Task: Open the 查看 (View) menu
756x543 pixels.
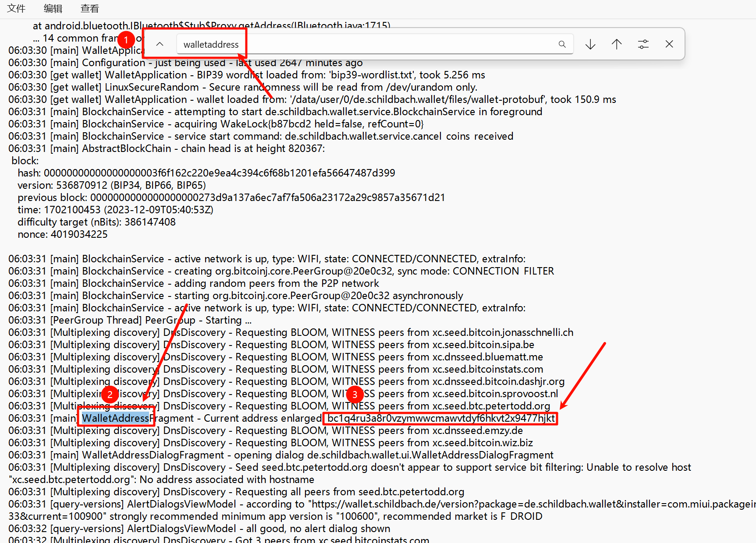Action: pos(90,8)
